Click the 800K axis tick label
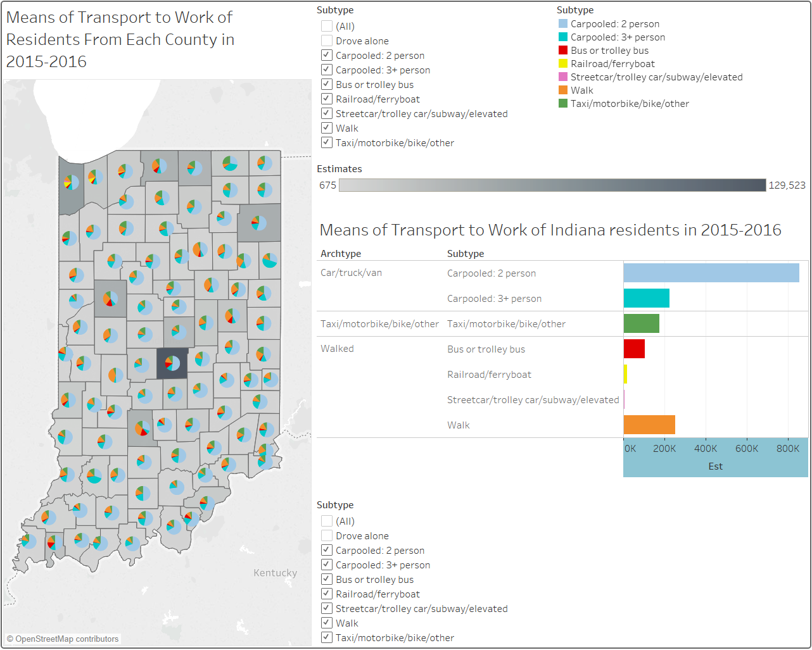Viewport: 812px width, 650px height. click(788, 448)
